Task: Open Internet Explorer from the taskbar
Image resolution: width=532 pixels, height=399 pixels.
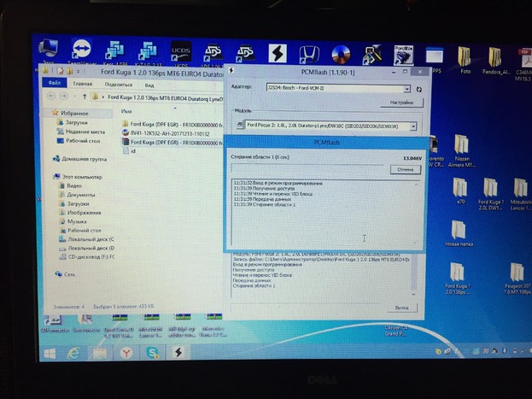Action: click(x=73, y=351)
